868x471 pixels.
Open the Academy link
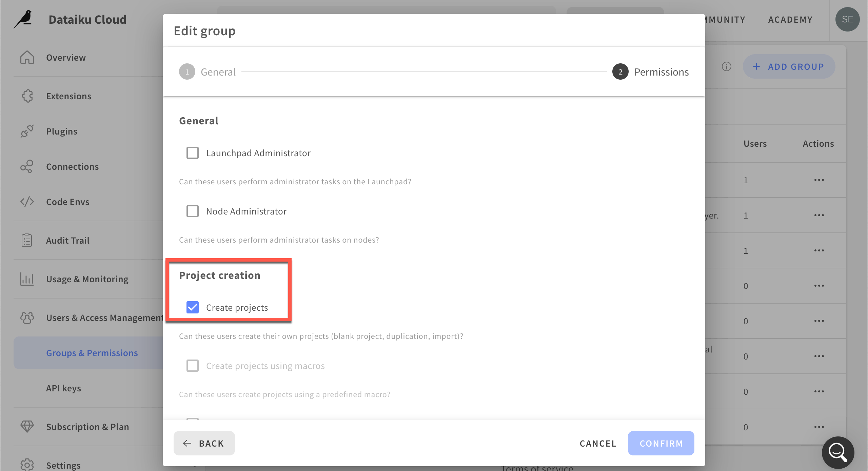click(790, 20)
